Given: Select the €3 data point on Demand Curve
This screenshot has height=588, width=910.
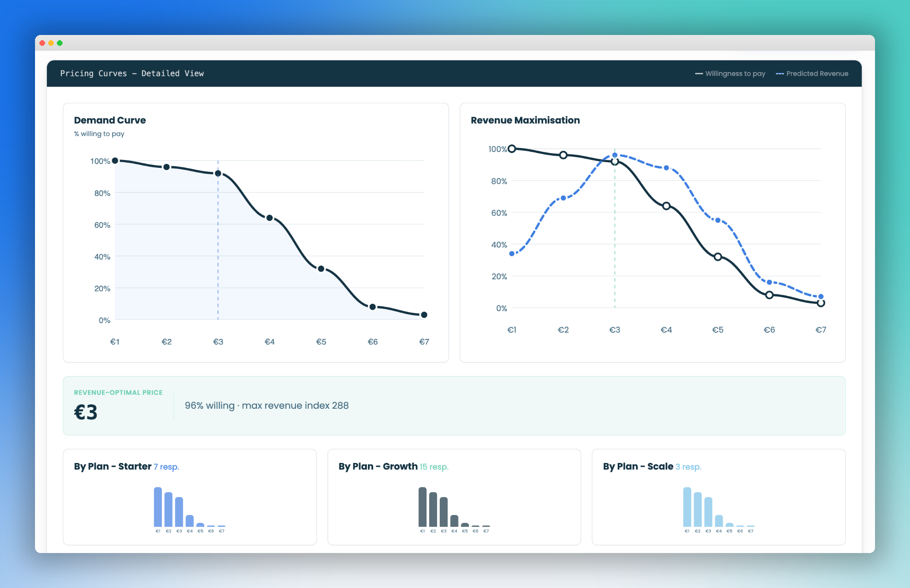Looking at the screenshot, I should point(218,173).
